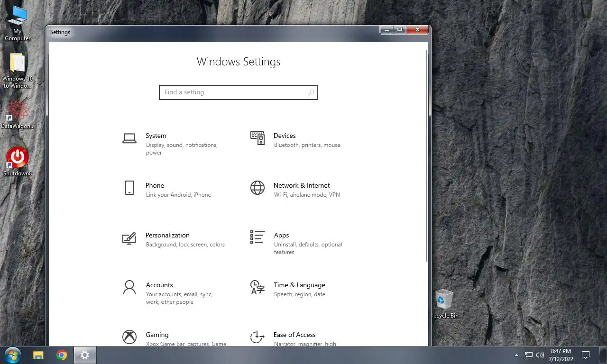Click the Windows Settings heading

(x=239, y=62)
